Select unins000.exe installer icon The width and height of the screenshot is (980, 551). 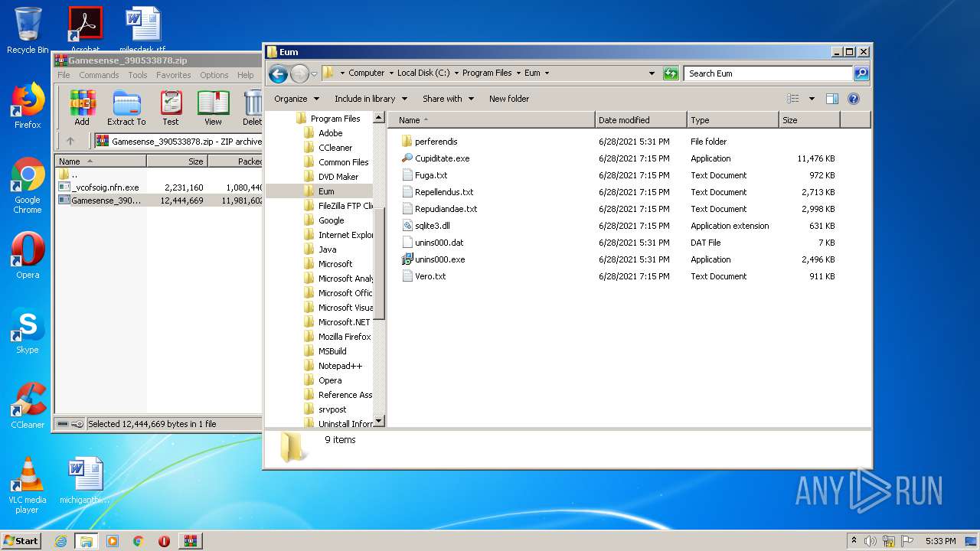(407, 259)
